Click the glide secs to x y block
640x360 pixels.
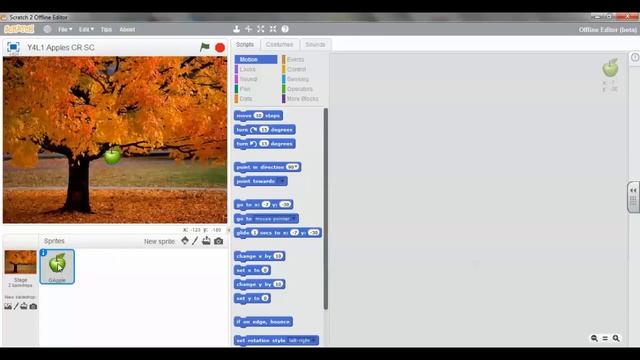[278, 233]
